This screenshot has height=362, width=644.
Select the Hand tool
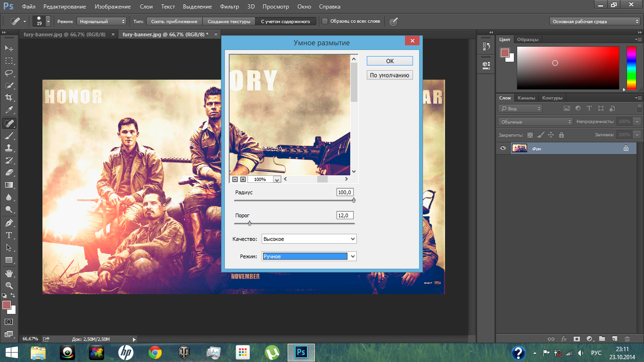[x=9, y=273]
